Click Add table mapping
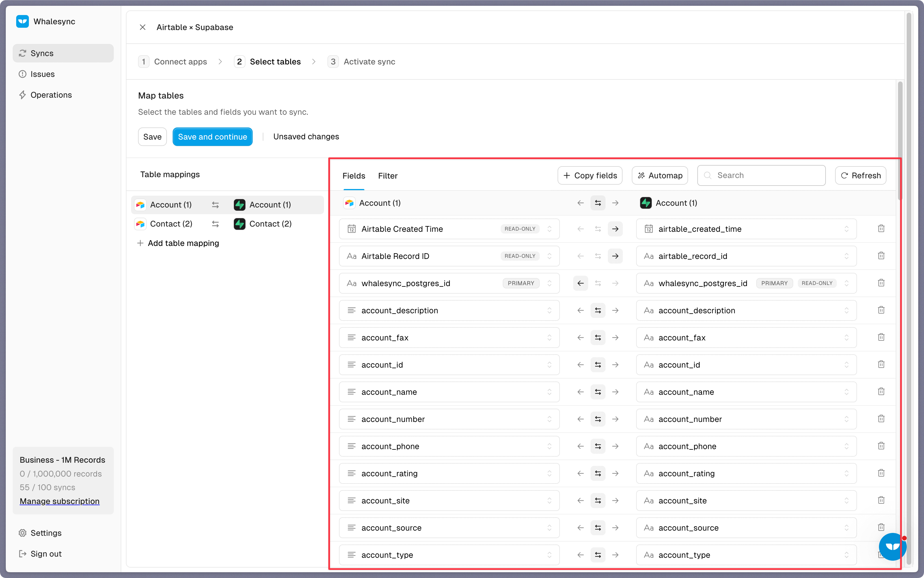This screenshot has width=924, height=578. pos(178,243)
